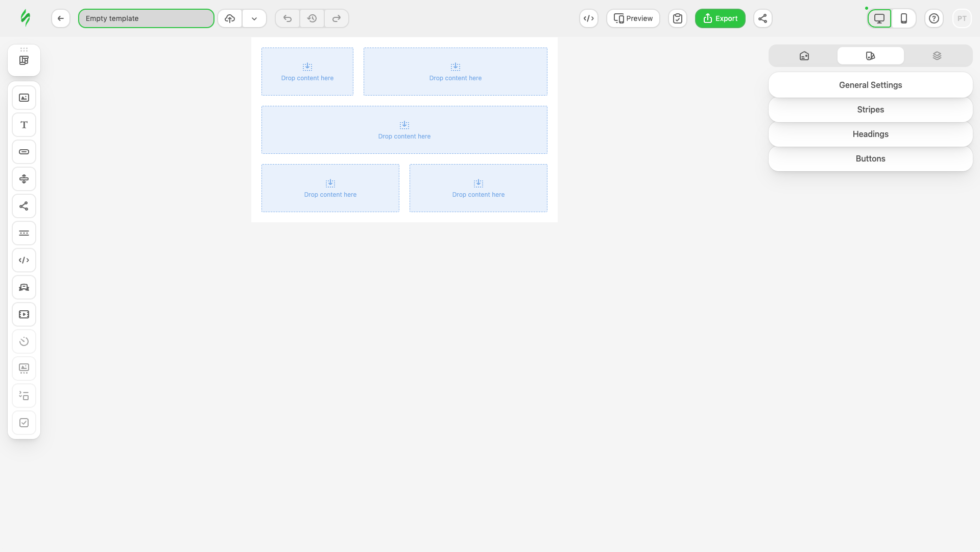This screenshot has width=980, height=552.
Task: Open the code editor view
Action: 588,18
